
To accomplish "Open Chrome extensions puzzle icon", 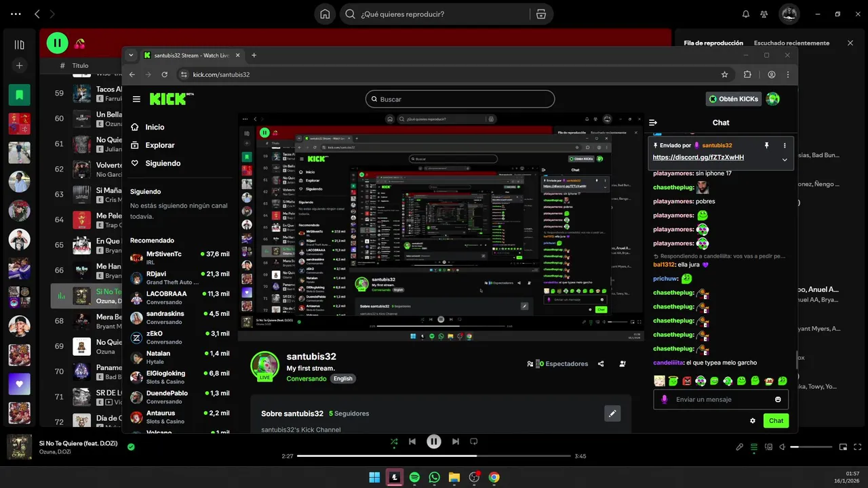I will point(747,75).
